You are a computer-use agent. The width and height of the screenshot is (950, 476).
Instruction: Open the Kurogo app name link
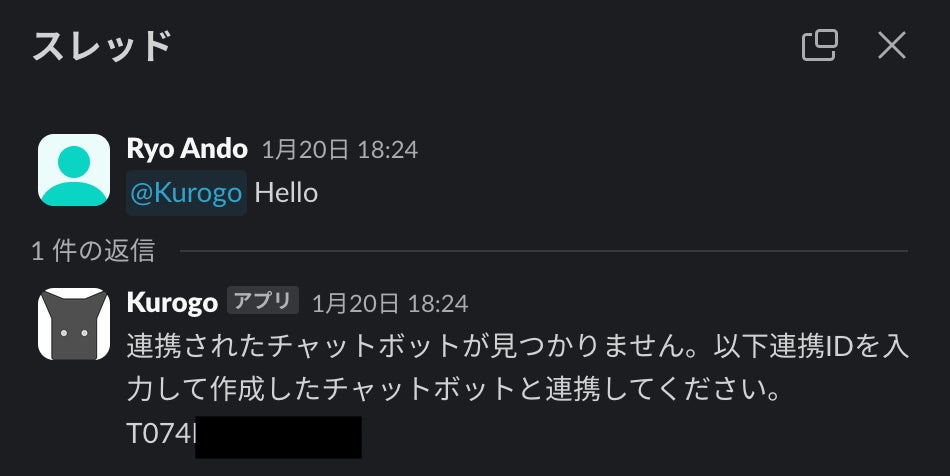point(172,302)
